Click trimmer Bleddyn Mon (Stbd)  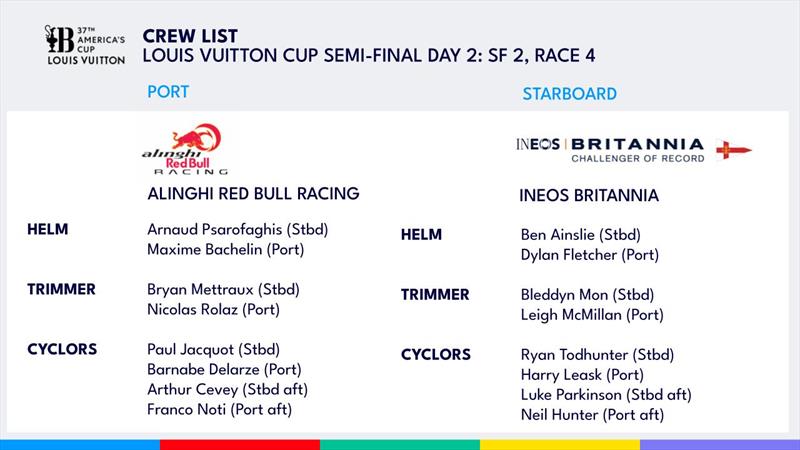click(587, 295)
